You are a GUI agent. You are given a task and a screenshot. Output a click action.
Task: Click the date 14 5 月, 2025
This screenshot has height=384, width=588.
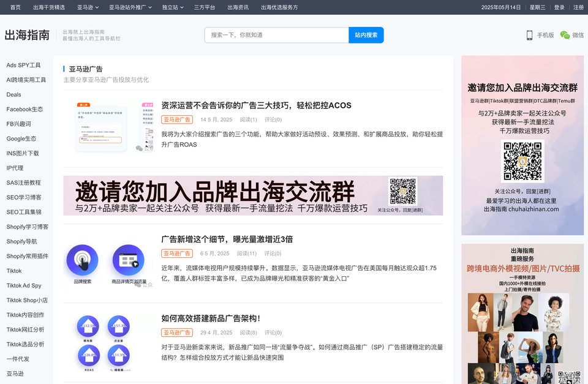coord(216,119)
